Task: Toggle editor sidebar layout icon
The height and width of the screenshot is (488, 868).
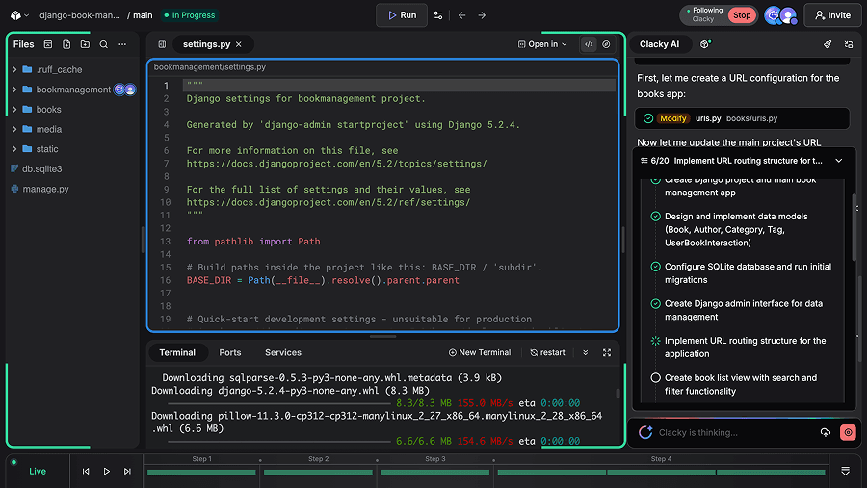Action: click(162, 44)
